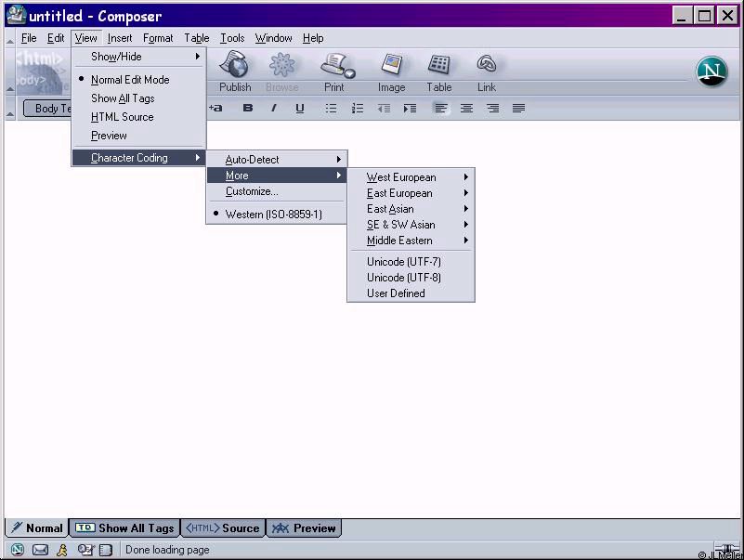Viewport: 744px width, 560px height.
Task: Expand the Show/Hide submenu
Action: click(139, 57)
